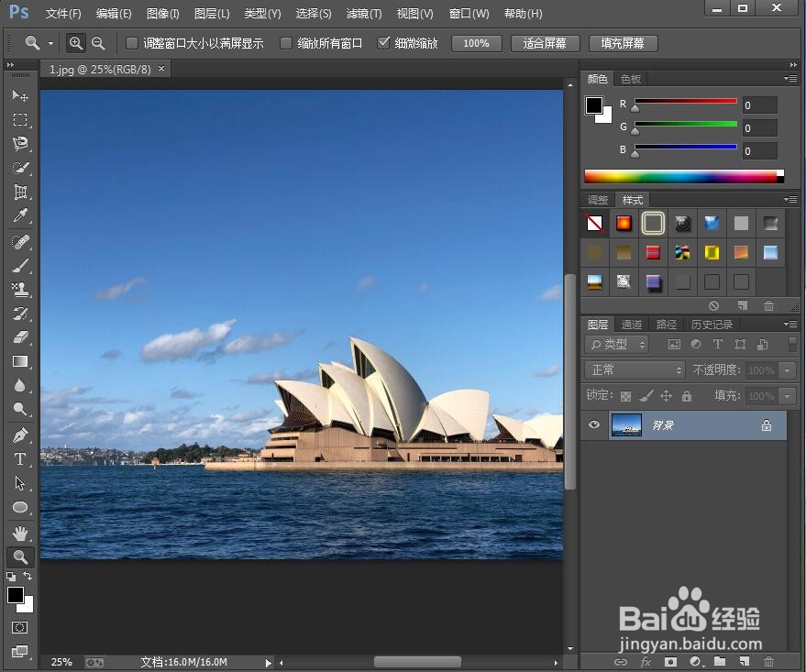Click the color spectrum ramp
Image resolution: width=806 pixels, height=672 pixels.
pyautogui.click(x=684, y=177)
